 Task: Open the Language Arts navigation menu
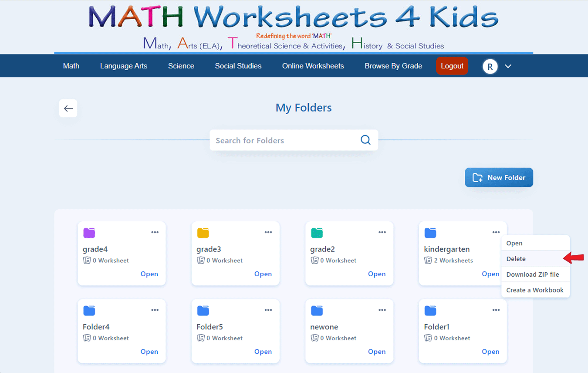click(x=124, y=66)
